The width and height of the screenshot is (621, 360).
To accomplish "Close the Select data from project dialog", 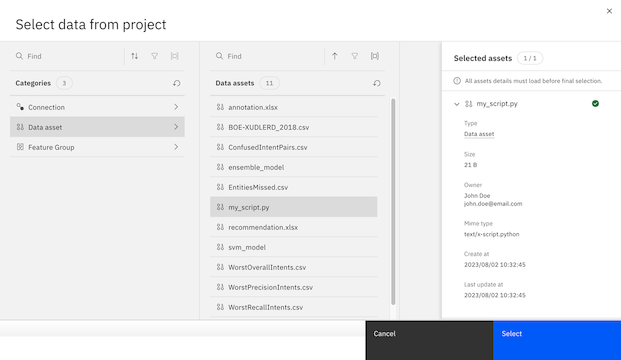I will pyautogui.click(x=609, y=11).
